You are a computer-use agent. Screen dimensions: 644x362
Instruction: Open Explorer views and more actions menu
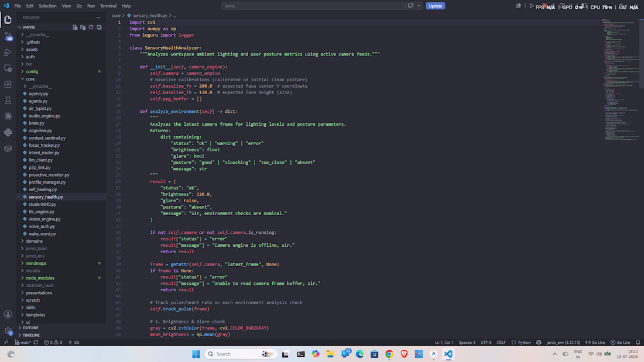click(98, 18)
